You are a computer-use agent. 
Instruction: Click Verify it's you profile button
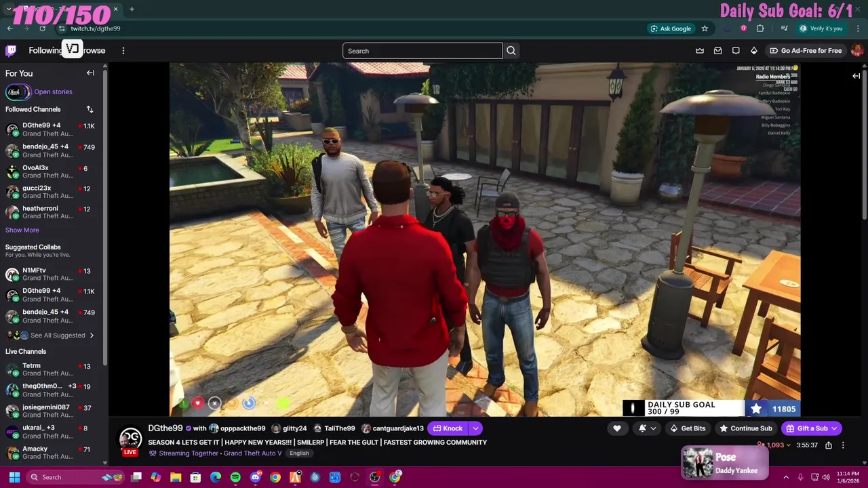point(821,28)
